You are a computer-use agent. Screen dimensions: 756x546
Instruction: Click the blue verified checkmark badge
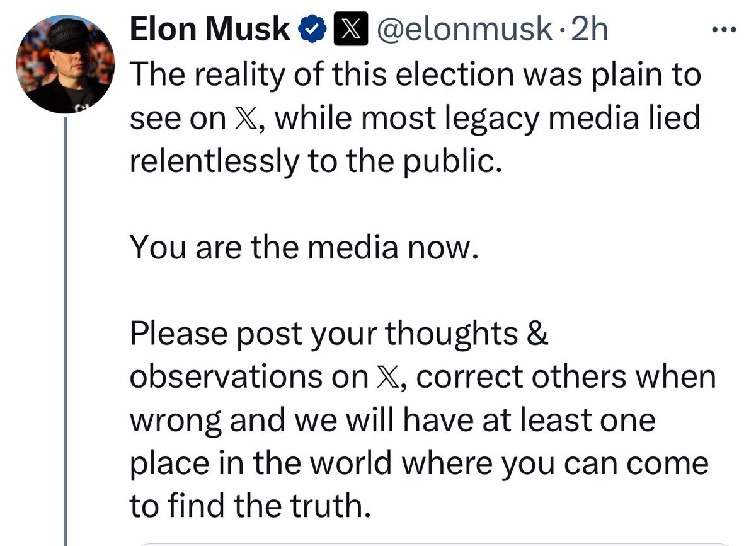312,31
